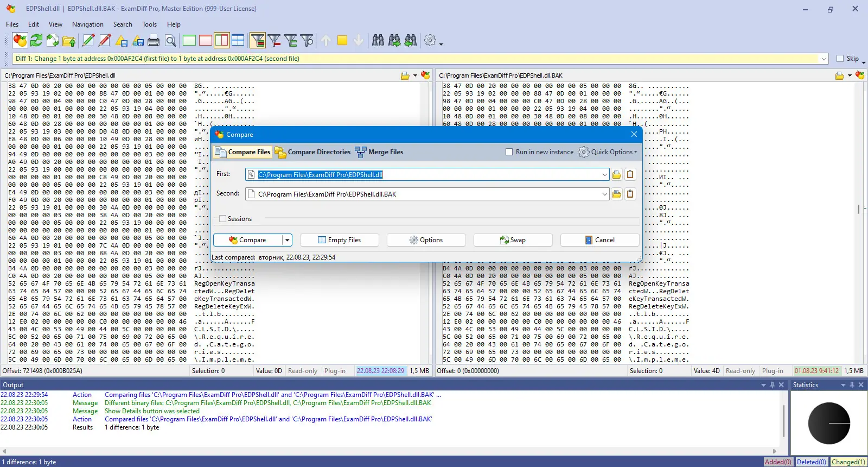This screenshot has width=868, height=467.
Task: Open the Statistics panel options dropdown arrow
Action: tap(843, 385)
